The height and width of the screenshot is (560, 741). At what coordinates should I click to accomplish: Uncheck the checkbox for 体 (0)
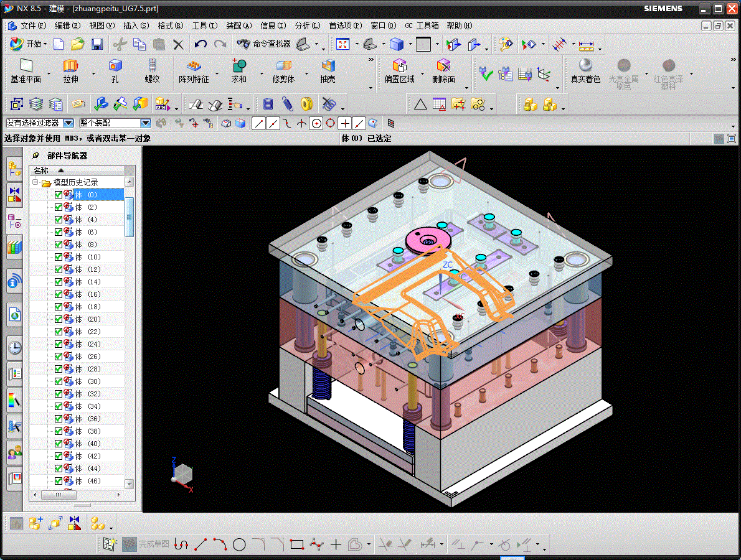59,195
